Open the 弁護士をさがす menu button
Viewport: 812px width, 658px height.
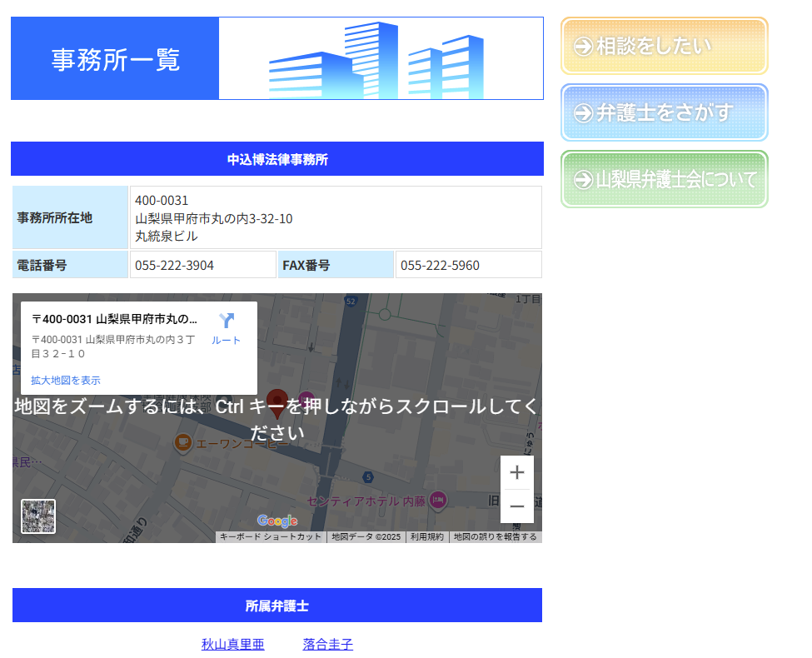click(664, 112)
